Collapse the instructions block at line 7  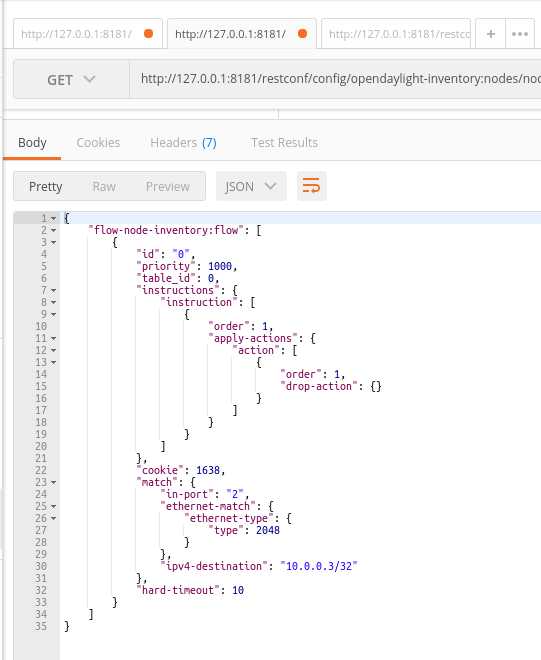pos(53,290)
